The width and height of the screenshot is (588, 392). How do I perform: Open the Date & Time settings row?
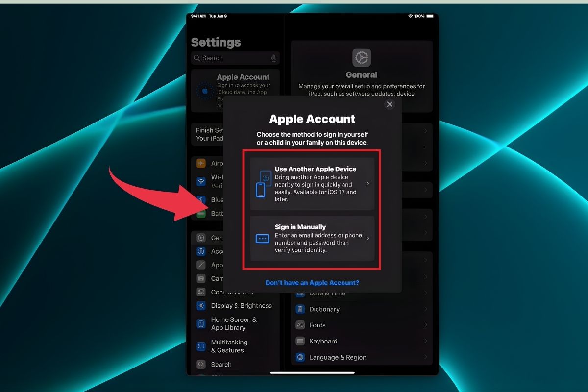tap(361, 293)
